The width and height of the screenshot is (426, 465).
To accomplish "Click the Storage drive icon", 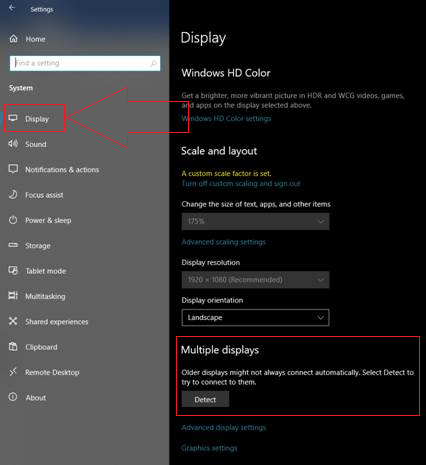I will point(13,245).
